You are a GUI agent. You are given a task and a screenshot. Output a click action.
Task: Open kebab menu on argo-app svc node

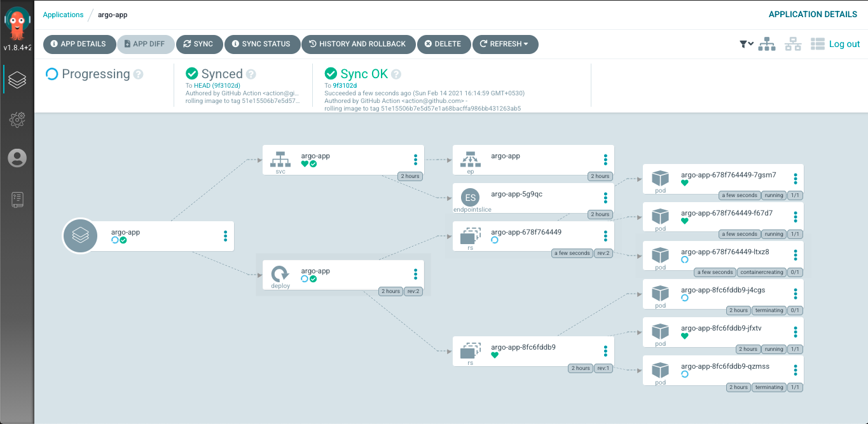click(415, 160)
